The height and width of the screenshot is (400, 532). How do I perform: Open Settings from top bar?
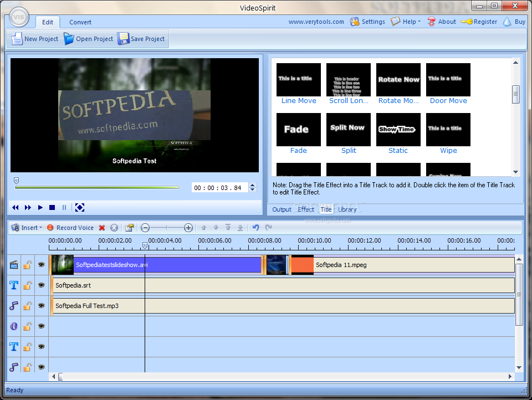pos(368,22)
